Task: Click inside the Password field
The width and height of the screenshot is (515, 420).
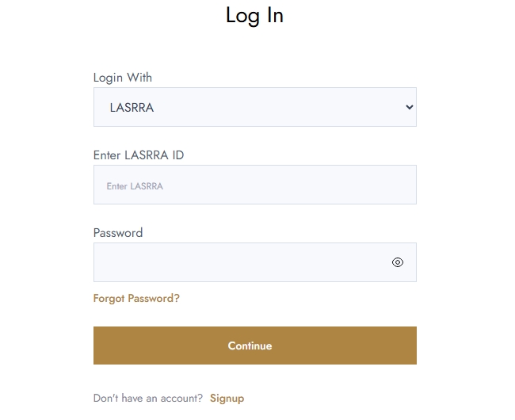Action: pyautogui.click(x=238, y=262)
